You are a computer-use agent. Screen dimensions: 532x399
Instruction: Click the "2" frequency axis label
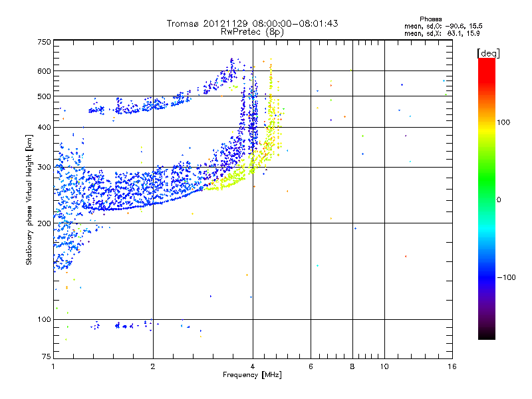(153, 366)
